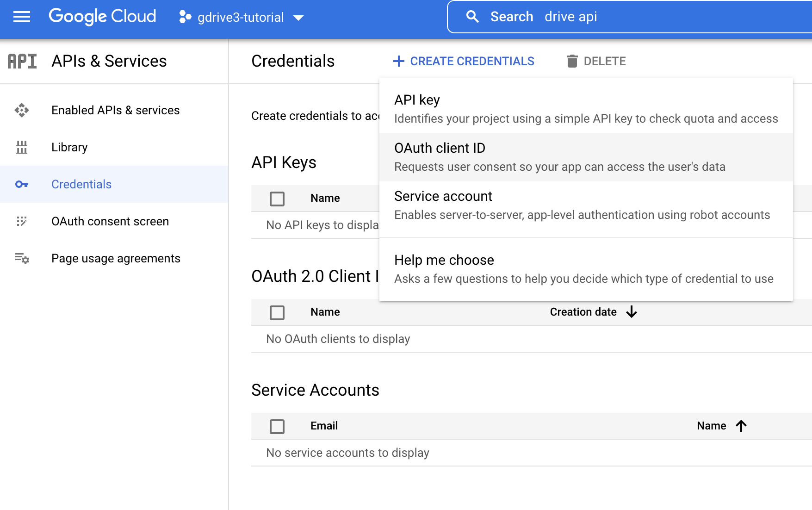Expand the gdrive3-tutorial project selector arrow

(x=298, y=18)
